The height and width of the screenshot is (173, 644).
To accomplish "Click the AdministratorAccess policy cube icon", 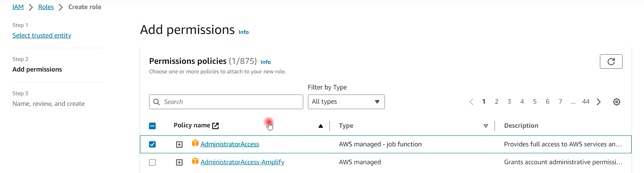I will pyautogui.click(x=195, y=143).
